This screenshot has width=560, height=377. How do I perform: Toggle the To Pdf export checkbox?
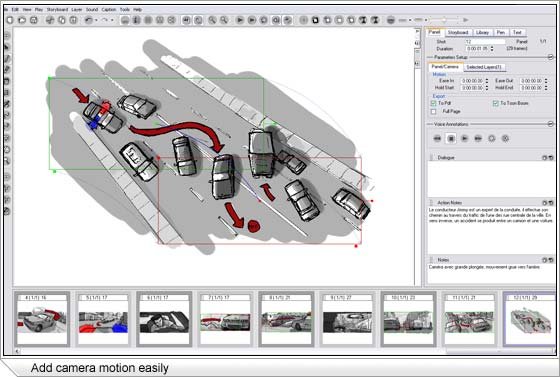(x=434, y=104)
